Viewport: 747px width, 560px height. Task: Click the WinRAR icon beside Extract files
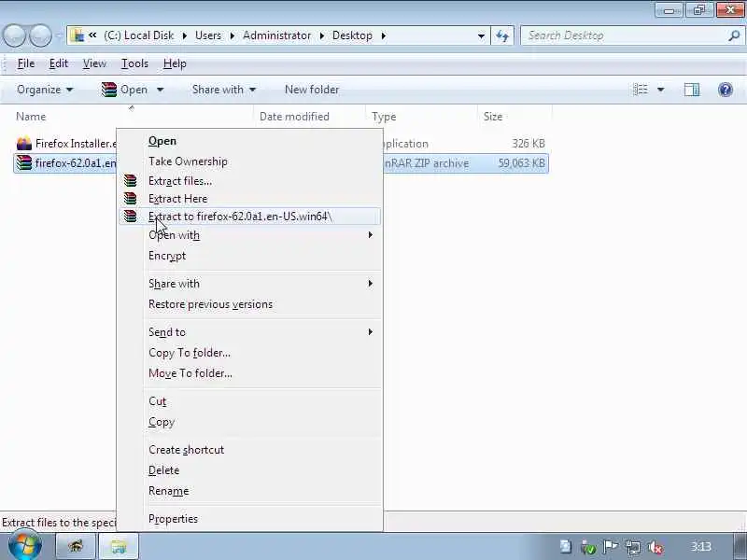point(130,181)
